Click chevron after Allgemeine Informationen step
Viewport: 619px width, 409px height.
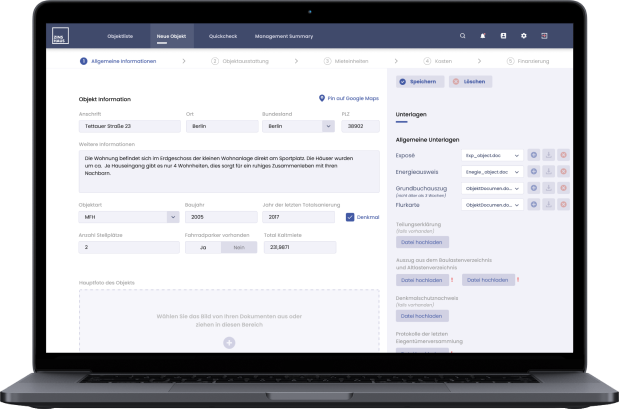184,61
